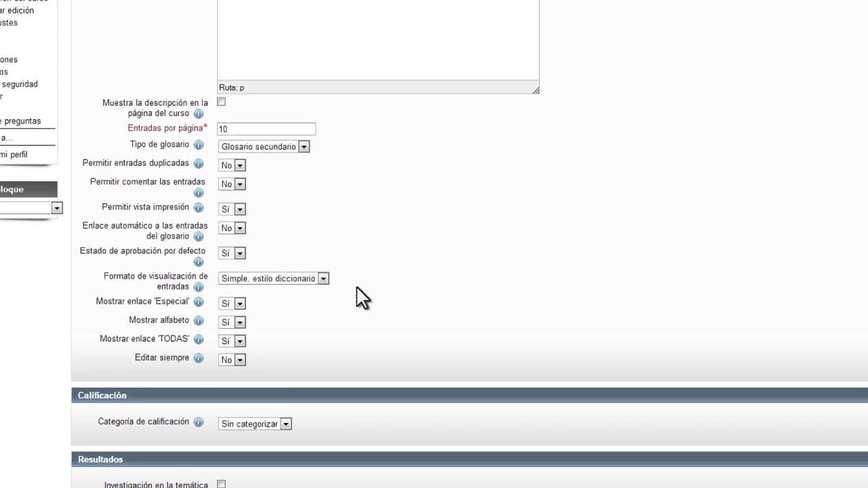Open help icon for Categoría de calificación
Viewport: 868px width, 488px height.
tap(199, 422)
